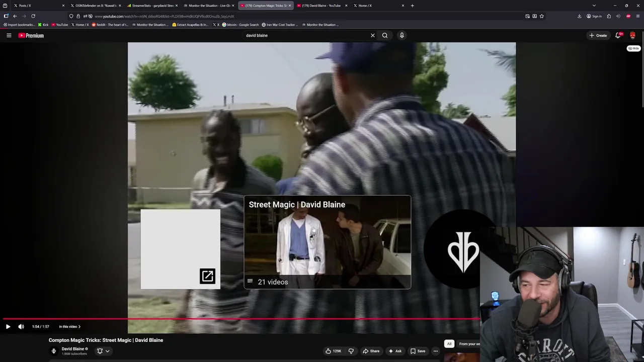Open the David Blaine channel name link

73,349
